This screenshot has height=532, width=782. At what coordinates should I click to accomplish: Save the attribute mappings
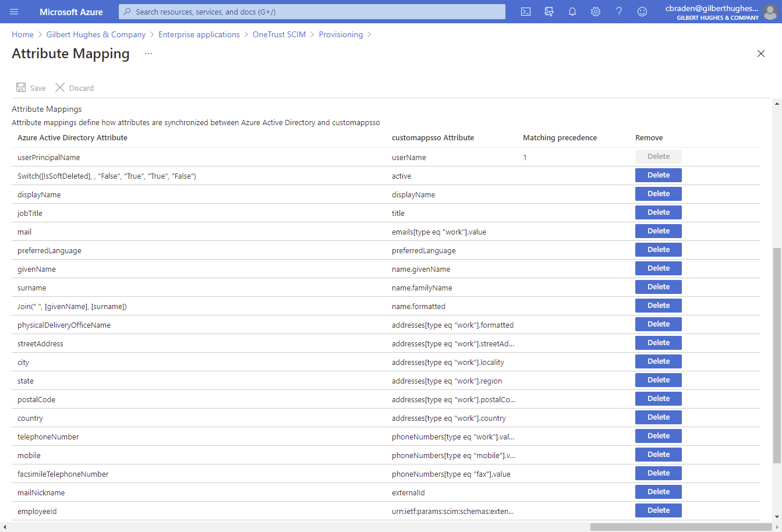(x=31, y=87)
